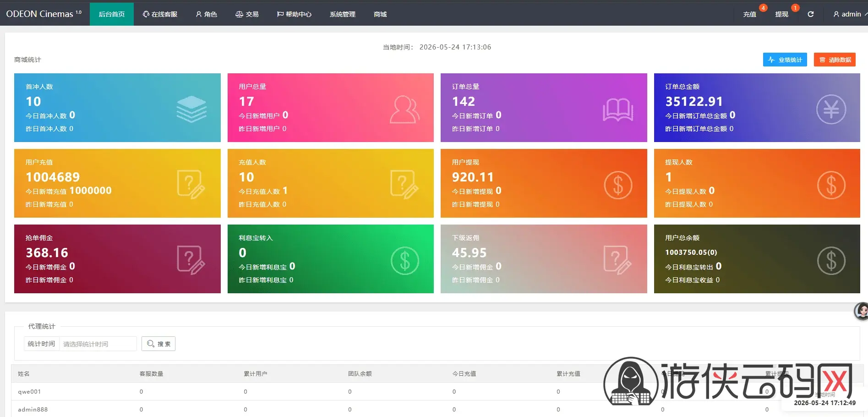Go to 后台首页 tab
The height and width of the screenshot is (417, 868).
(112, 14)
